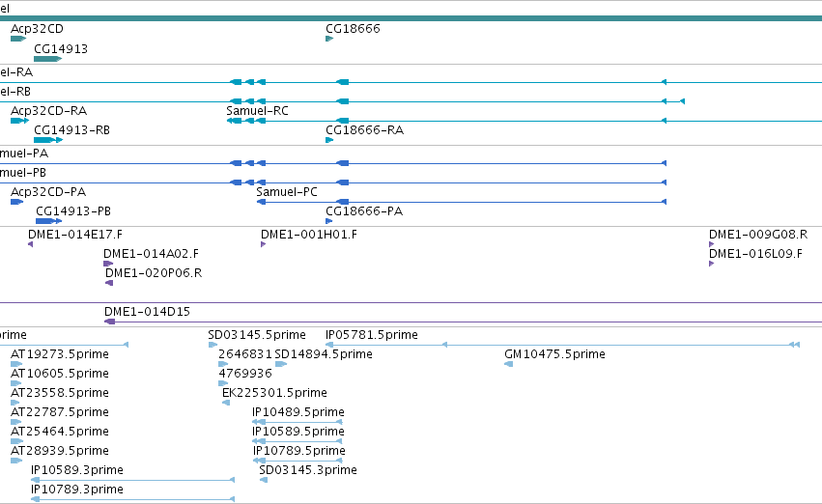The width and height of the screenshot is (822, 504).
Task: Select the Acp32CD-PA protein label
Action: (48, 192)
